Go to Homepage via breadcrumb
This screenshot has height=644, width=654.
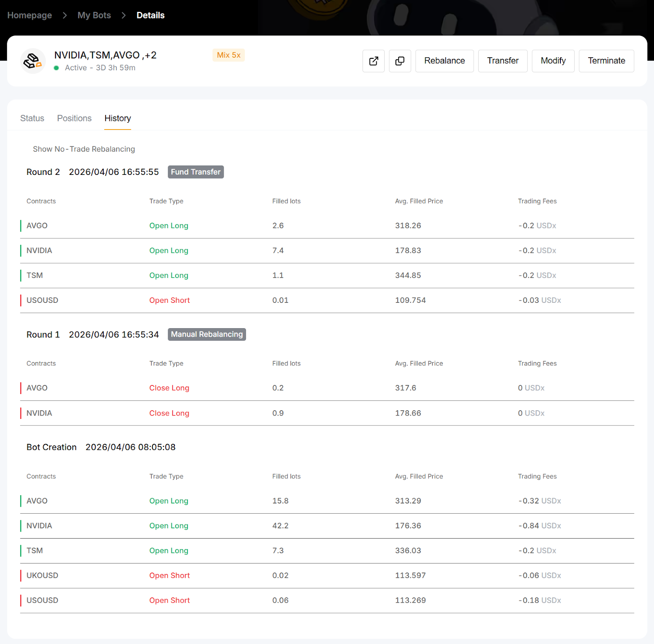coord(29,15)
